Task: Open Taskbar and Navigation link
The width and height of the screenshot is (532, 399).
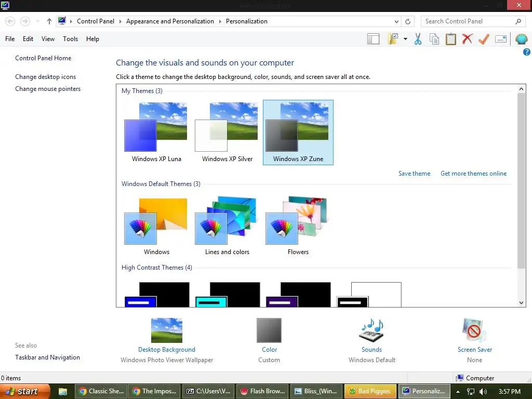Action: [x=47, y=357]
